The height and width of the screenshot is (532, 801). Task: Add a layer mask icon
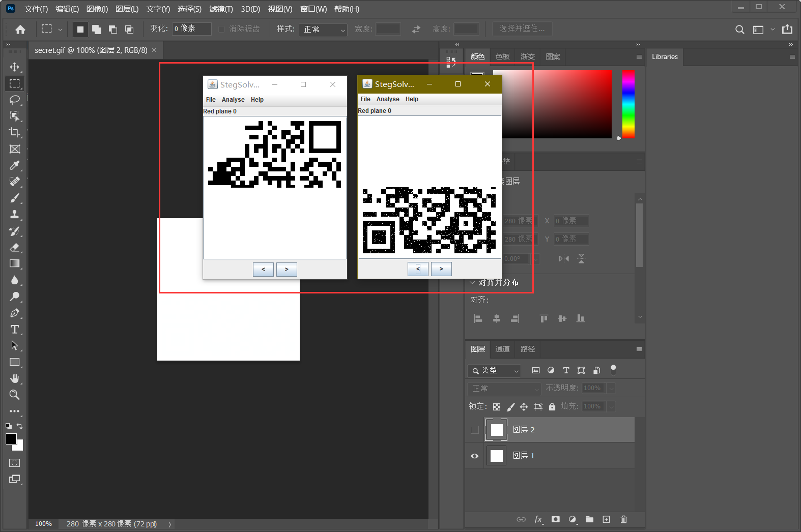(x=556, y=519)
